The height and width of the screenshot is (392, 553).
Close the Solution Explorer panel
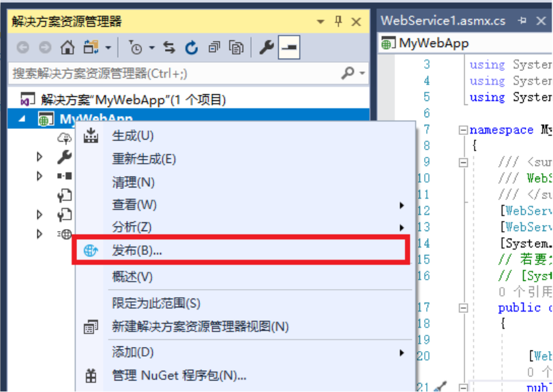pyautogui.click(x=356, y=22)
